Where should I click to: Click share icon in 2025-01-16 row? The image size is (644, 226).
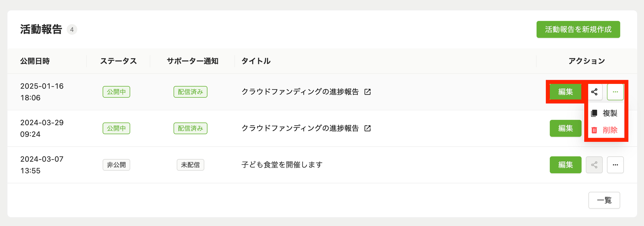594,92
